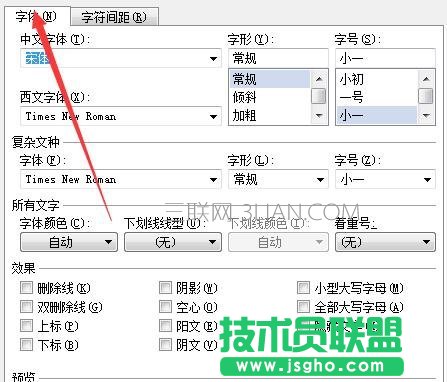
Task: Tick the 下标(B) checkbox
Action: coord(27,345)
